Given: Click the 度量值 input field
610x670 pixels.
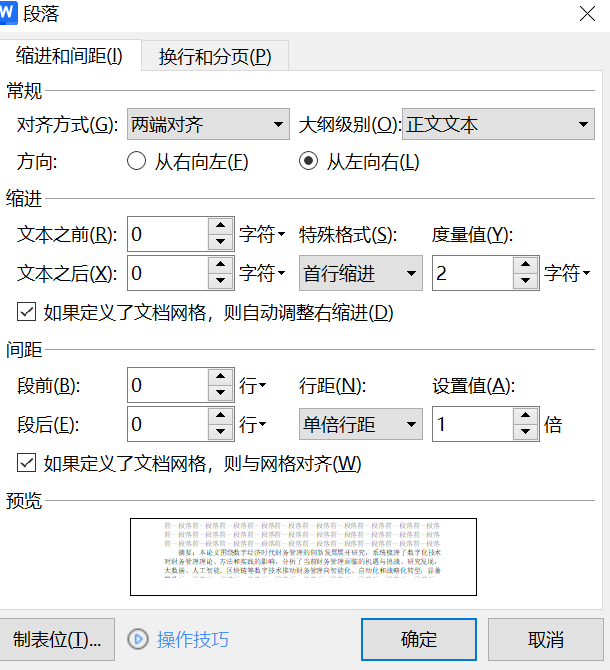Looking at the screenshot, I should [x=473, y=273].
